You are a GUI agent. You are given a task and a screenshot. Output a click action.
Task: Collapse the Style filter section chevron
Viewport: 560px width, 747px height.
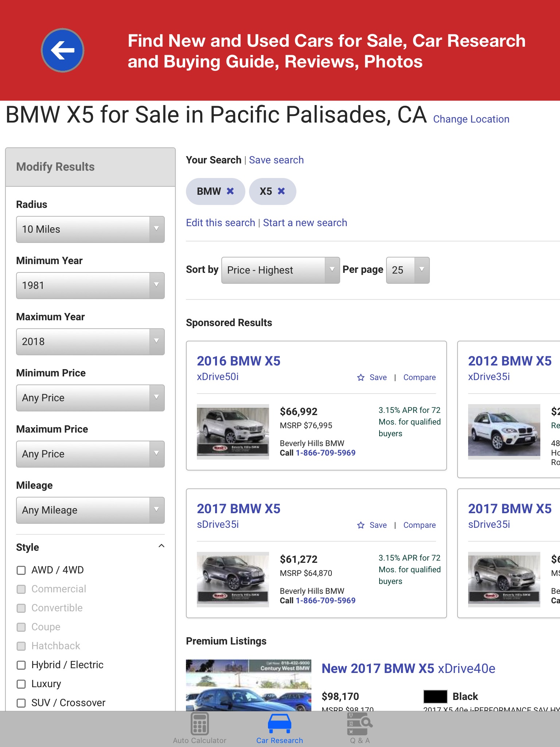click(x=162, y=546)
